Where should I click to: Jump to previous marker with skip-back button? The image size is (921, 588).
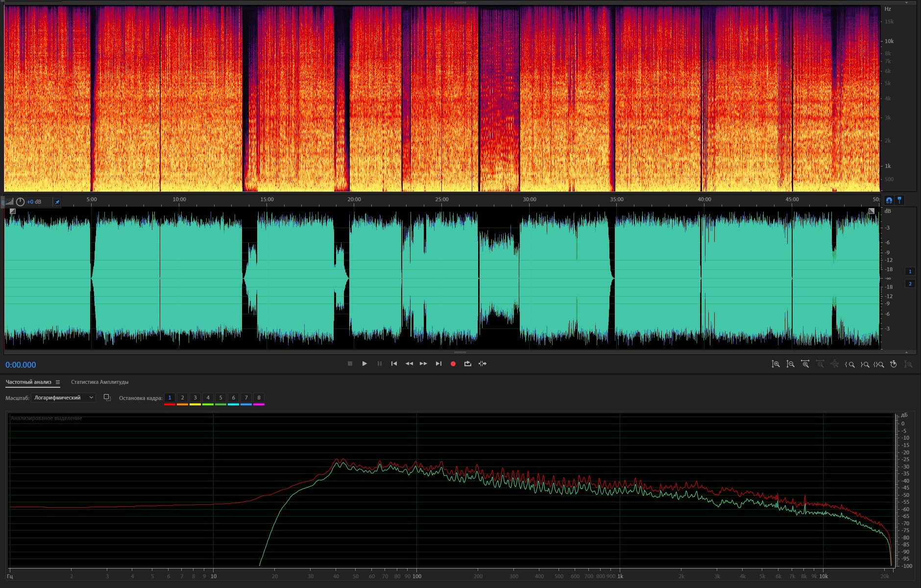(x=394, y=364)
